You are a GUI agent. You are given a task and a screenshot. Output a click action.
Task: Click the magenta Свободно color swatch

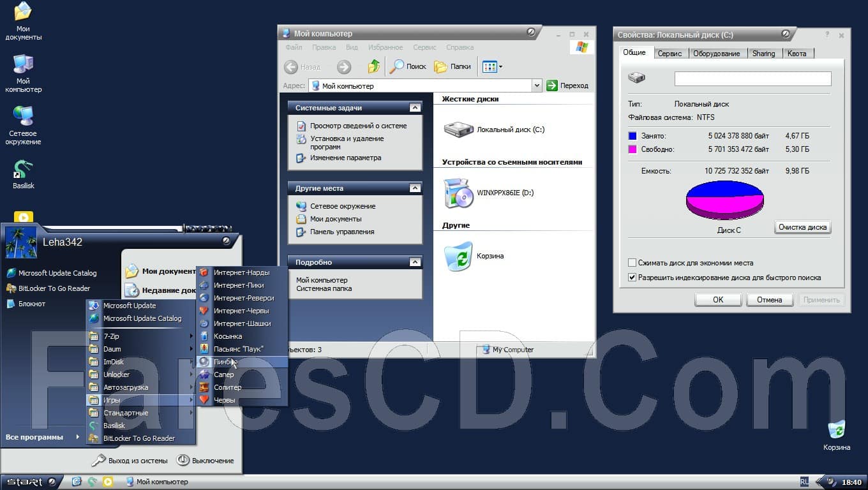click(x=632, y=149)
